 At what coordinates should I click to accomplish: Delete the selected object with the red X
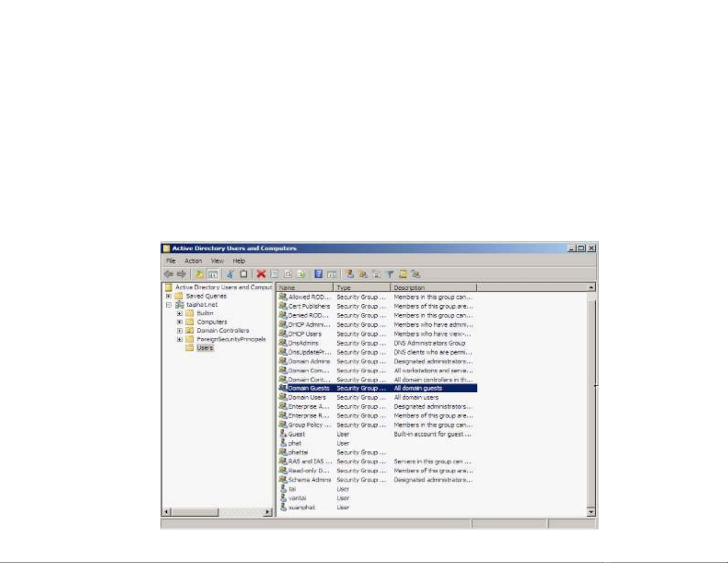pos(261,274)
